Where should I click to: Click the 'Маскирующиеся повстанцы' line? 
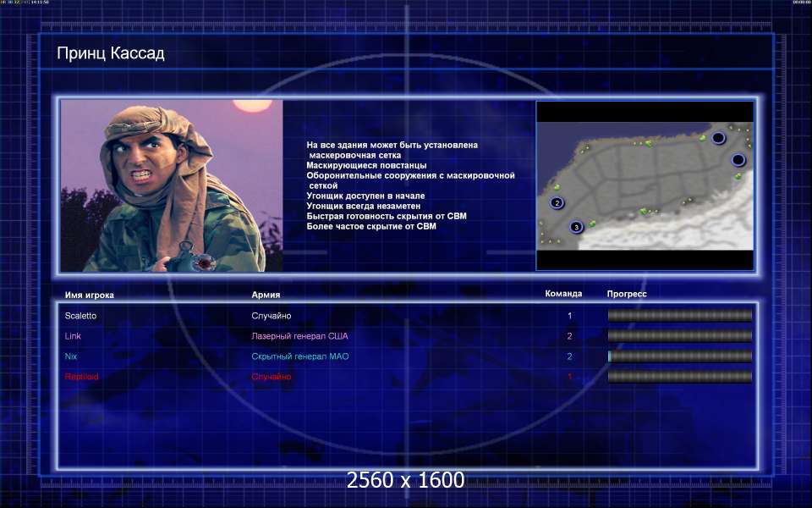click(366, 165)
